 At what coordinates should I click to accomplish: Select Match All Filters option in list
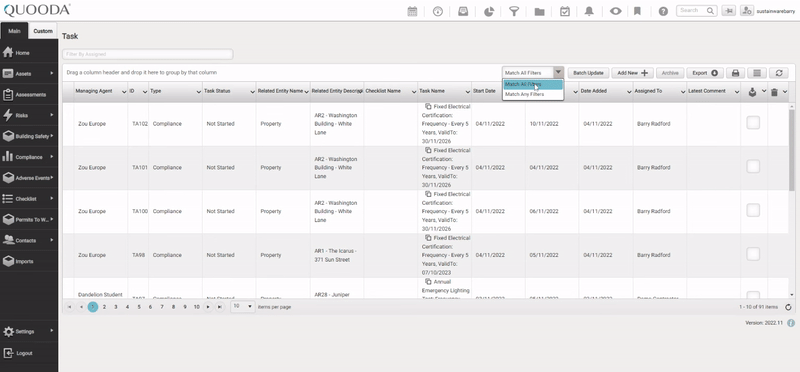point(533,84)
